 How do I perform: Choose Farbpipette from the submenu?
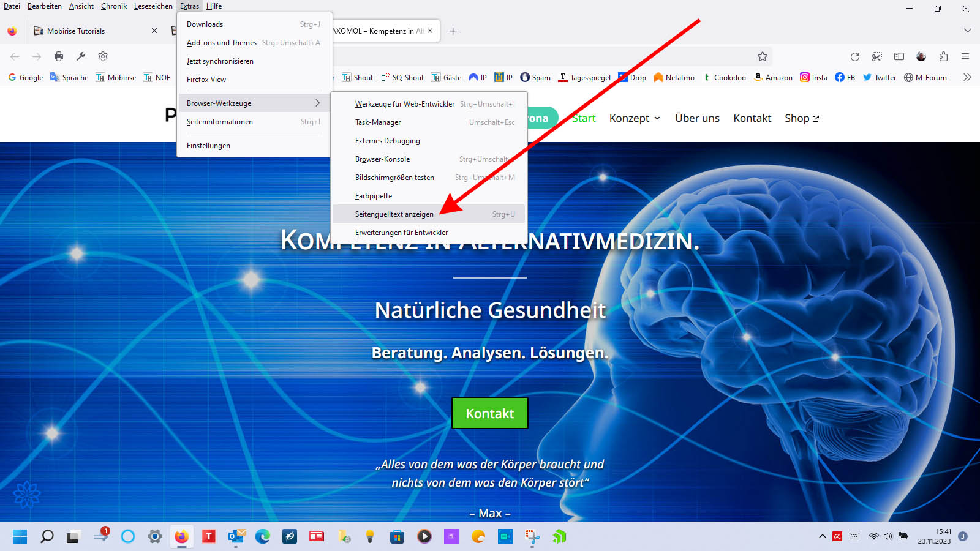tap(374, 196)
